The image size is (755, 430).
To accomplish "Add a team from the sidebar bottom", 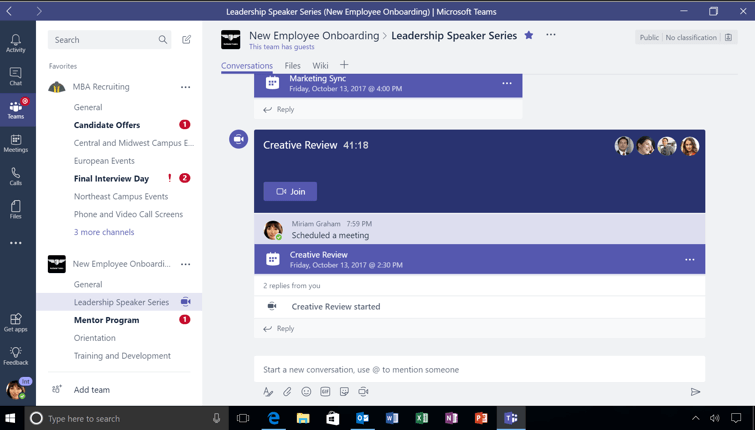I will click(x=91, y=390).
